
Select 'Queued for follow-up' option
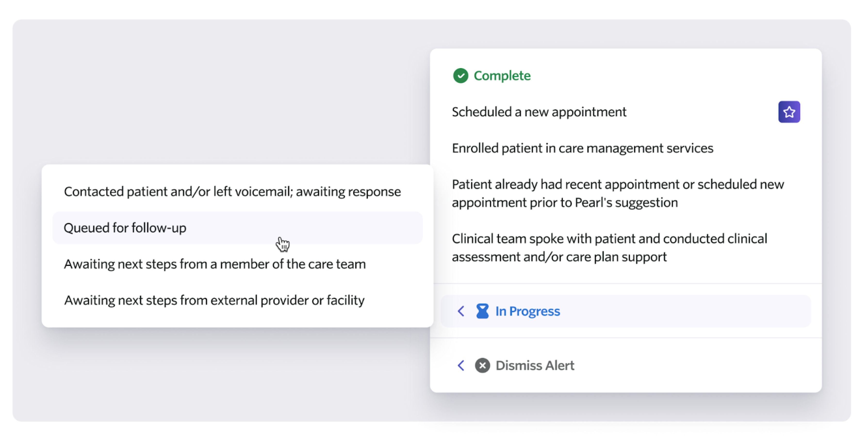pos(125,228)
